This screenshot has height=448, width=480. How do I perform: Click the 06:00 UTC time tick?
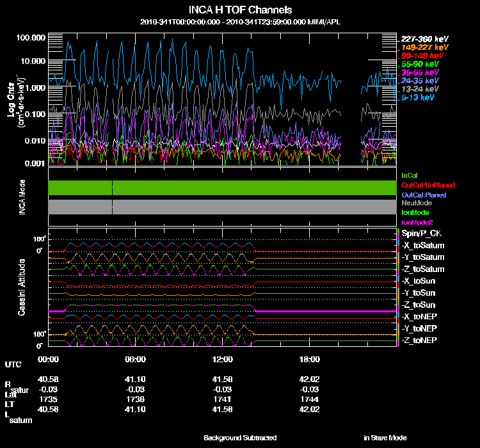[x=135, y=359]
